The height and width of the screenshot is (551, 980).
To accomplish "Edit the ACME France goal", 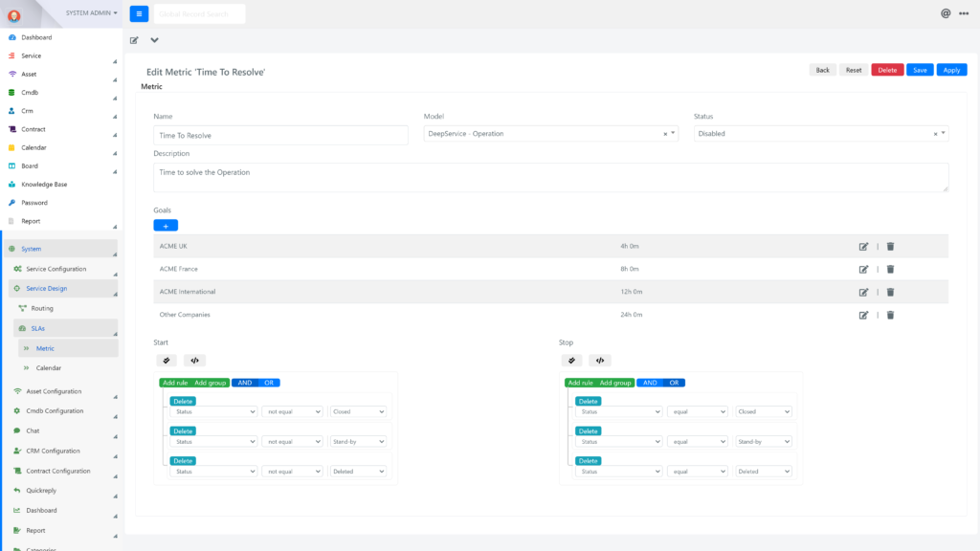I will pyautogui.click(x=863, y=269).
